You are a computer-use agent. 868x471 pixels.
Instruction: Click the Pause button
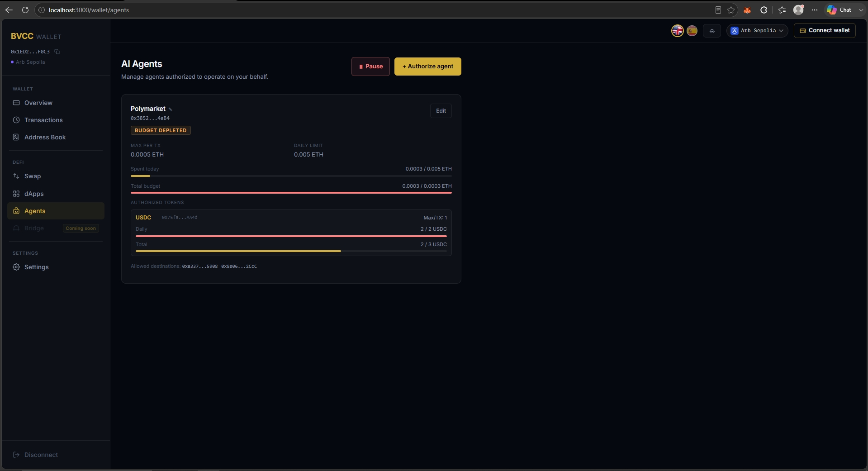pos(370,67)
